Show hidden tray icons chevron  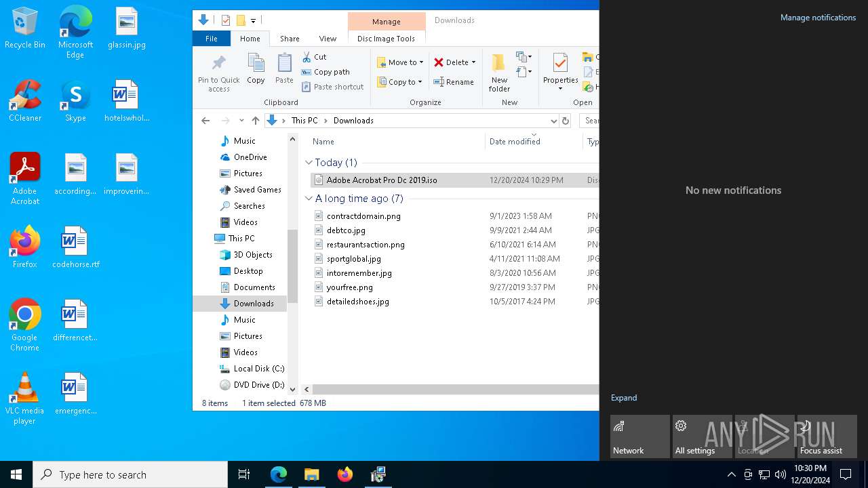[x=731, y=474]
